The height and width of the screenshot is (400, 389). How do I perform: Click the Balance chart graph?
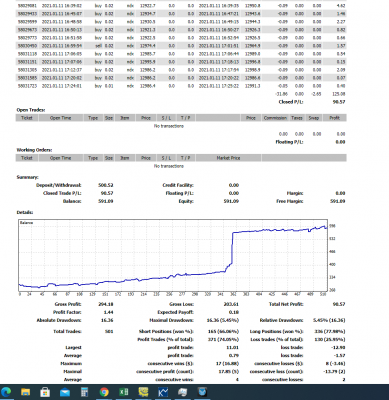tap(173, 255)
